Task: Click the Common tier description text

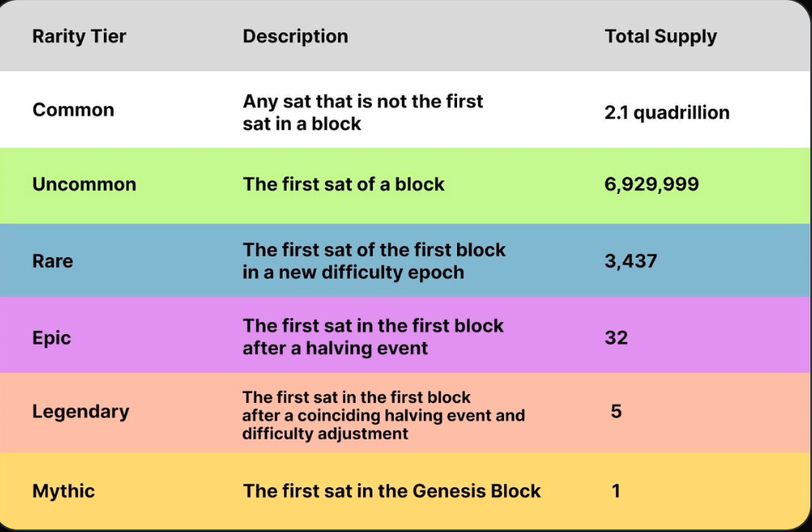Action: pyautogui.click(x=362, y=113)
